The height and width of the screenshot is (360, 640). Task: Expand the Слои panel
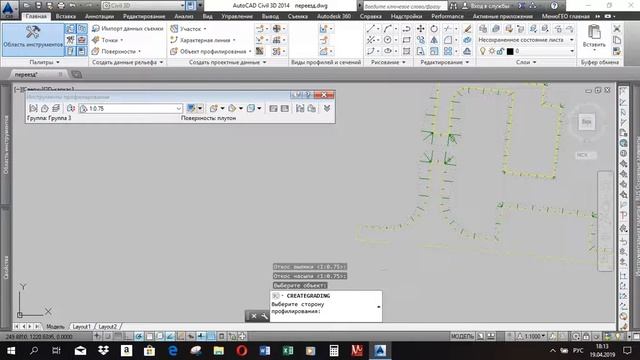(x=526, y=62)
